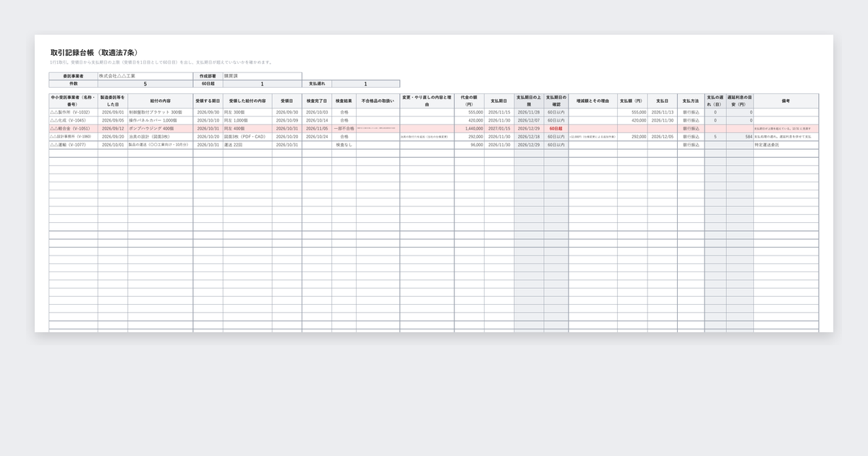
Task: Click the title 取引記録台帳（取適法7条）
Action: click(x=93, y=53)
